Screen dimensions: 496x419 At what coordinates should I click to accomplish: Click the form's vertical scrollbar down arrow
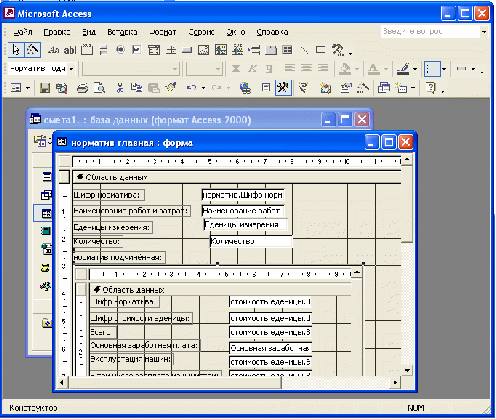(x=407, y=370)
